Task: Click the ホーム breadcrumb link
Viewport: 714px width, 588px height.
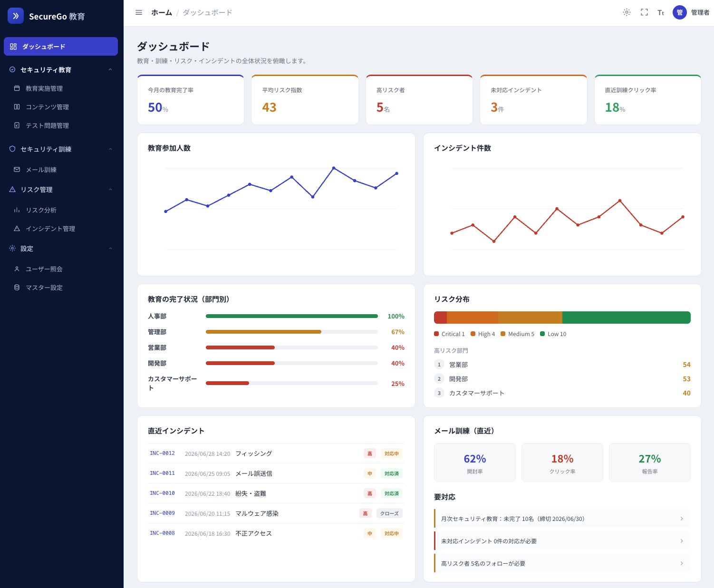Action: click(x=162, y=12)
